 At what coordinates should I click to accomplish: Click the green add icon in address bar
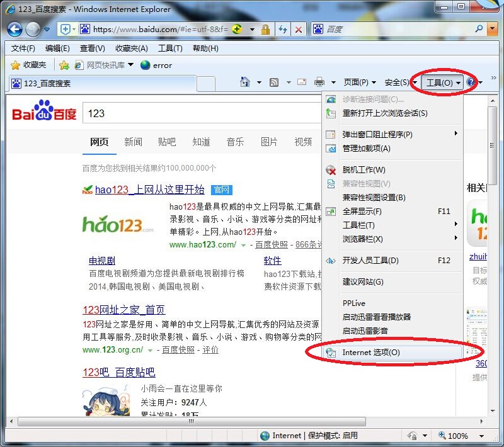click(x=237, y=29)
